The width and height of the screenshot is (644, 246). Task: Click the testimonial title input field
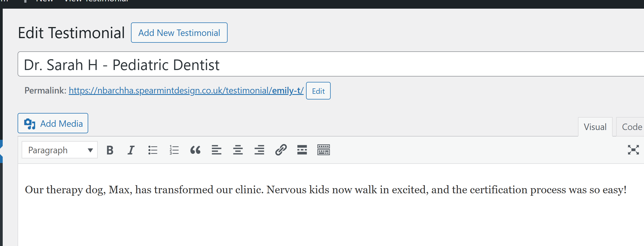coord(325,64)
